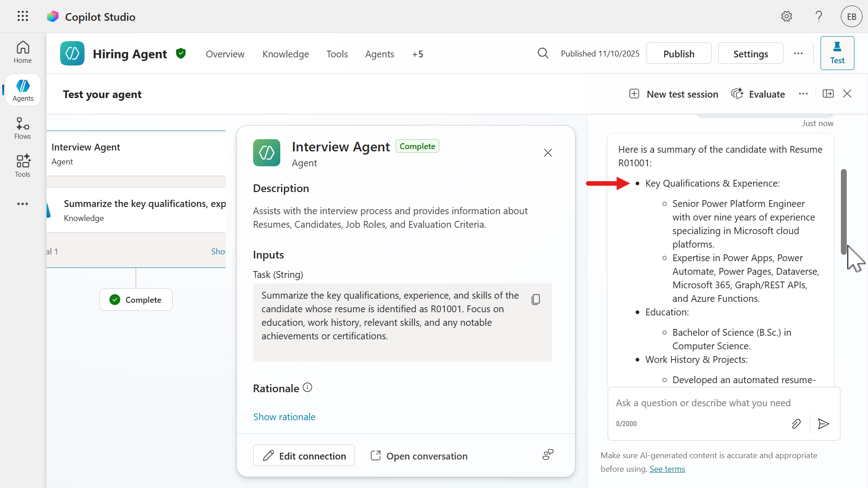This screenshot has width=868, height=488.
Task: Click the Edit connection button
Action: pyautogui.click(x=304, y=456)
